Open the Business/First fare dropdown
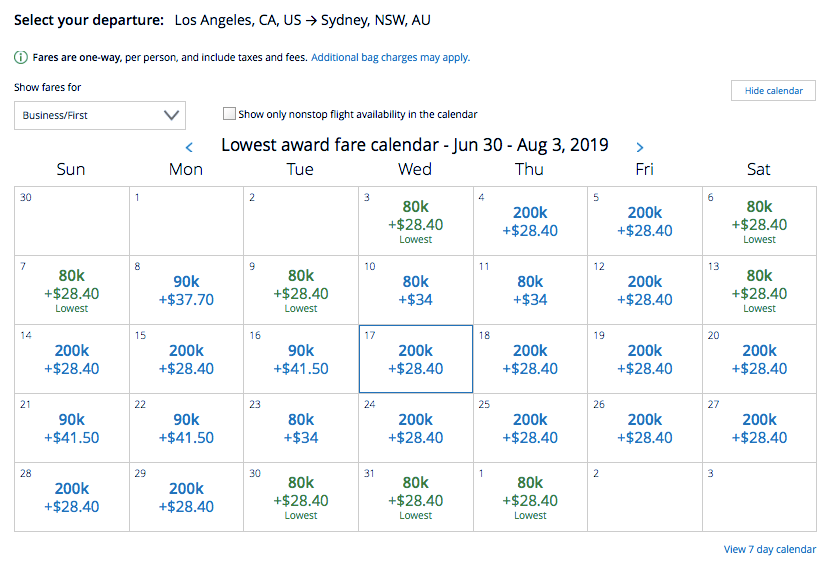This screenshot has width=828, height=568. point(100,115)
